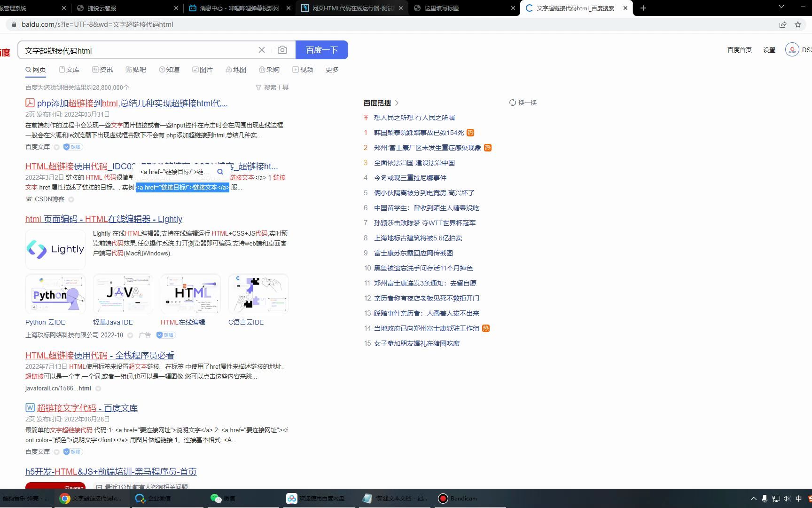Image resolution: width=812 pixels, height=508 pixels.
Task: Go to 百度首页 link
Action: (x=739, y=50)
